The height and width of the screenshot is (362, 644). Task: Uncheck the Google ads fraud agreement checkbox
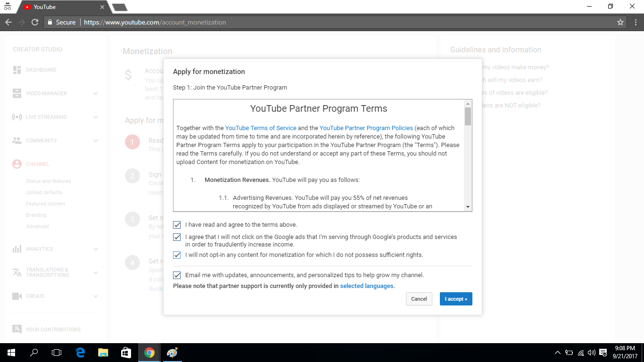click(x=177, y=237)
